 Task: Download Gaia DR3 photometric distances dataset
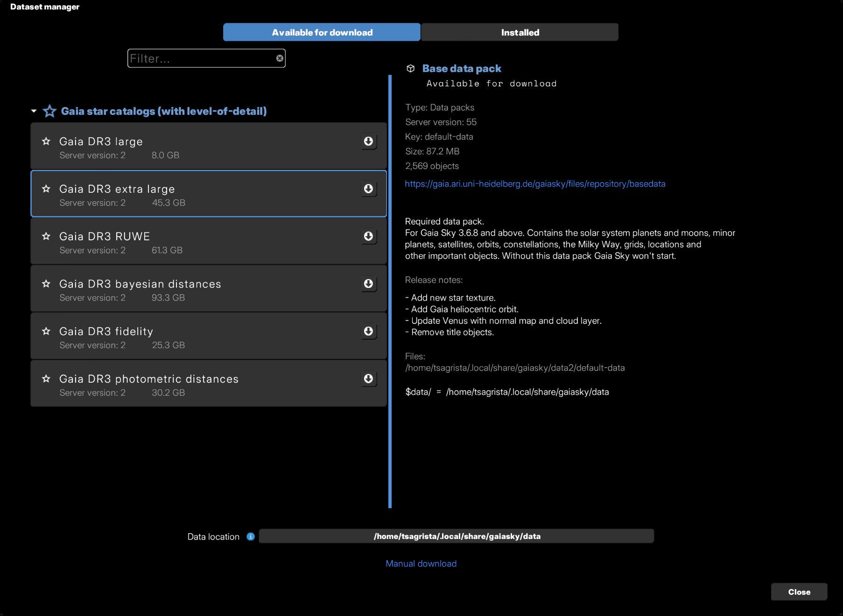(x=368, y=378)
